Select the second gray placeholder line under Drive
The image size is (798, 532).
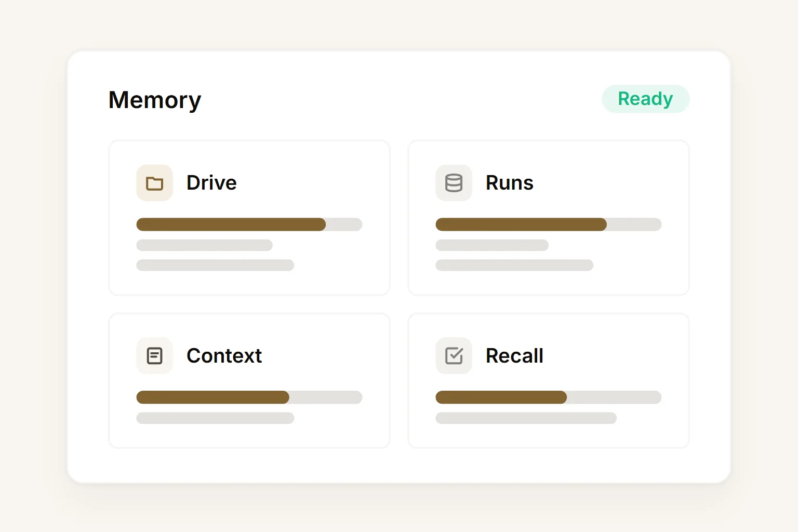tap(215, 265)
